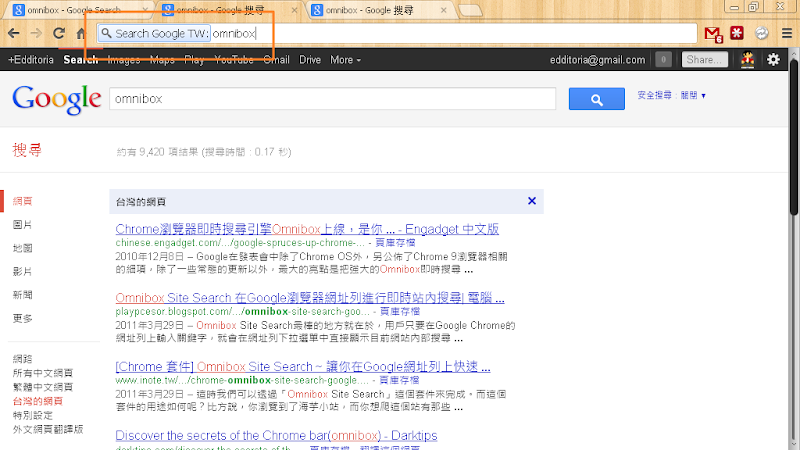Select the 圖片 sidebar category
Viewport: 800px width, 450px height.
pos(22,224)
